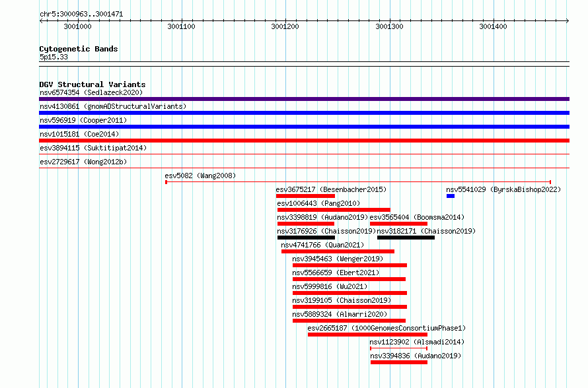Click nsv5999816 (Wu2021) label

(330, 286)
